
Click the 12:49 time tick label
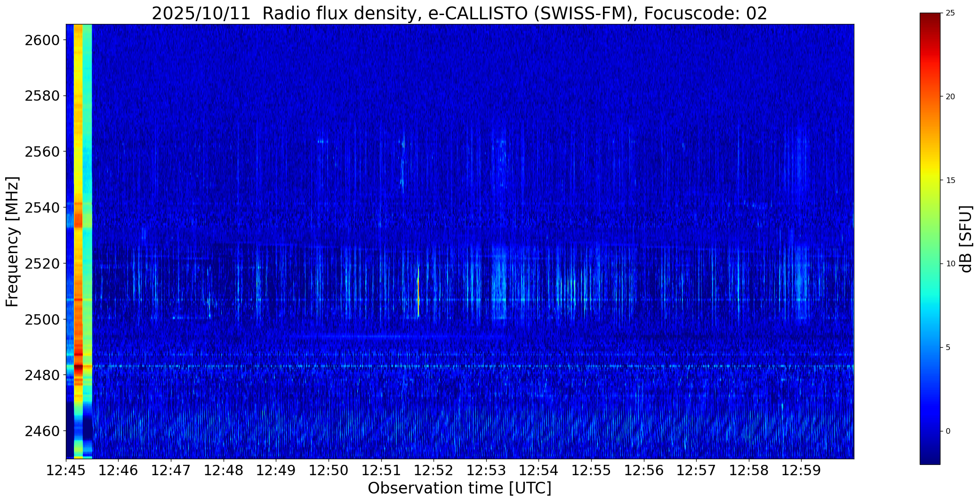tap(276, 470)
